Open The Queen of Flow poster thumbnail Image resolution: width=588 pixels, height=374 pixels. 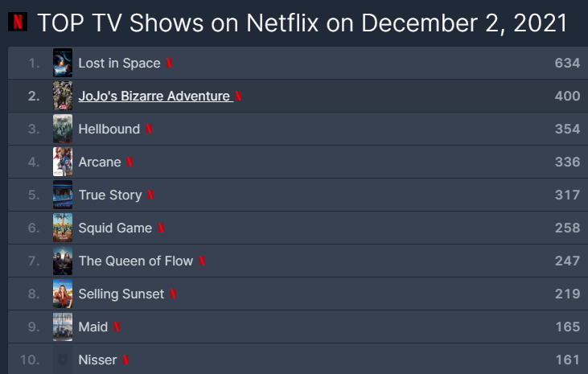tap(63, 261)
